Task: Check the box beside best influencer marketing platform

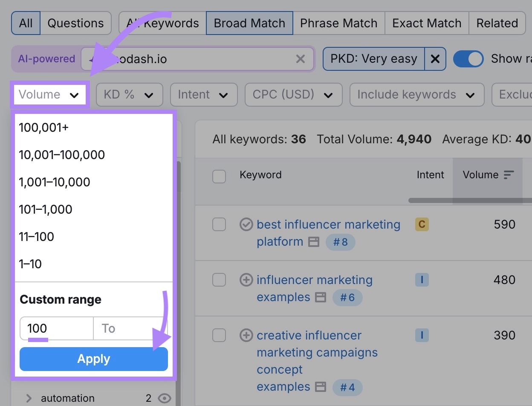Action: click(x=219, y=224)
